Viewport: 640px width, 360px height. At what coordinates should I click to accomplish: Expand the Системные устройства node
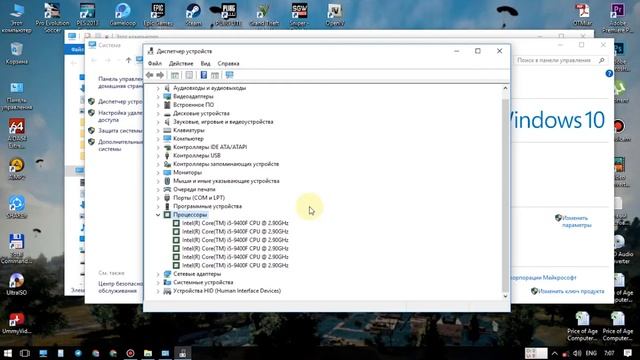158,282
